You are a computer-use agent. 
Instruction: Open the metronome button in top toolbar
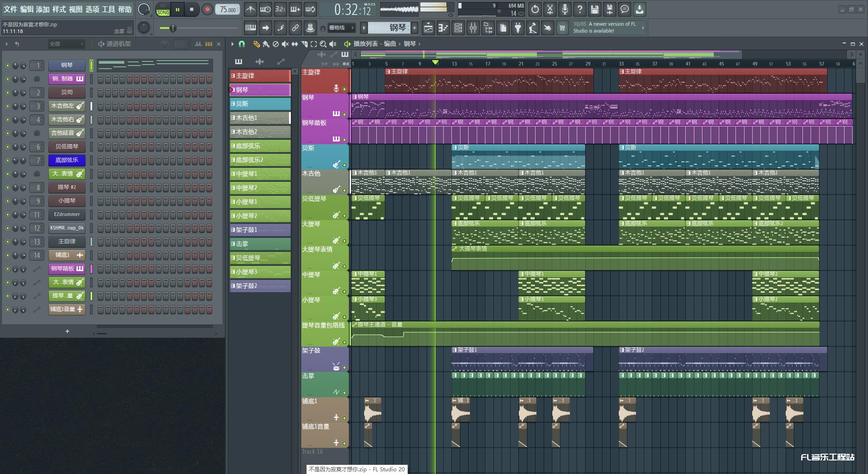coord(250,9)
